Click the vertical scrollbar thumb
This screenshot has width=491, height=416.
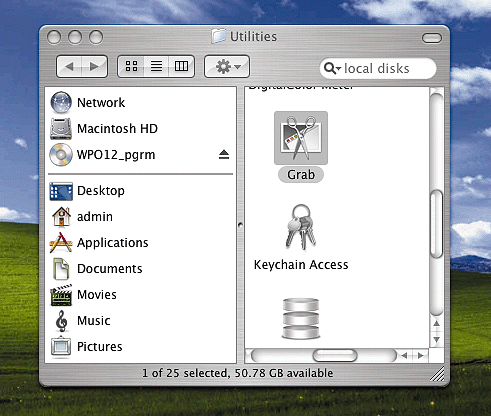pyautogui.click(x=436, y=224)
